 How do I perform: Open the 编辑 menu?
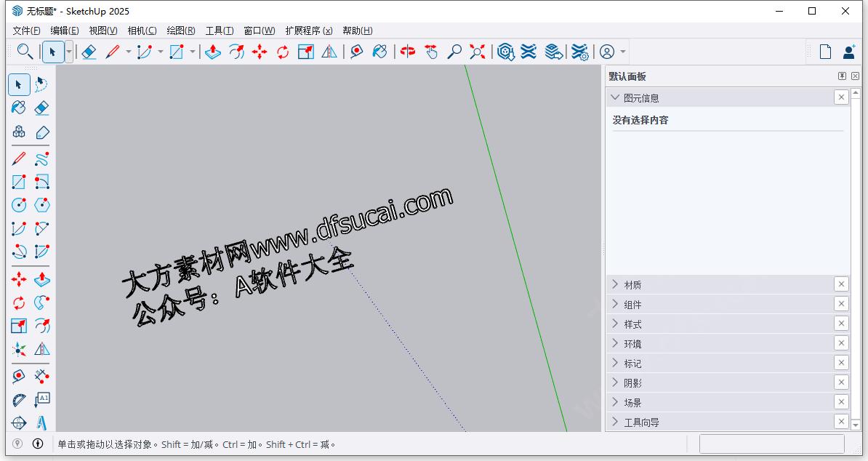pyautogui.click(x=64, y=31)
